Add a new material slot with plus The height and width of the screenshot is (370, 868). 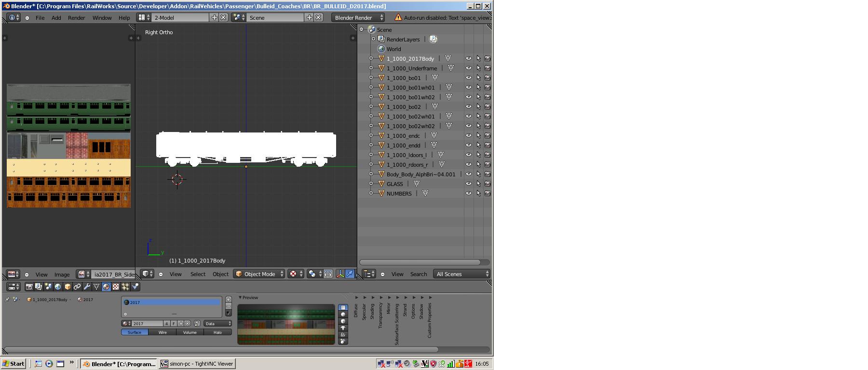228,299
